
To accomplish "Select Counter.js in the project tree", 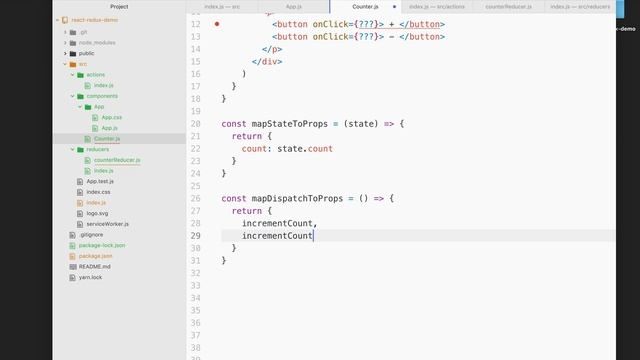I will click(x=107, y=139).
